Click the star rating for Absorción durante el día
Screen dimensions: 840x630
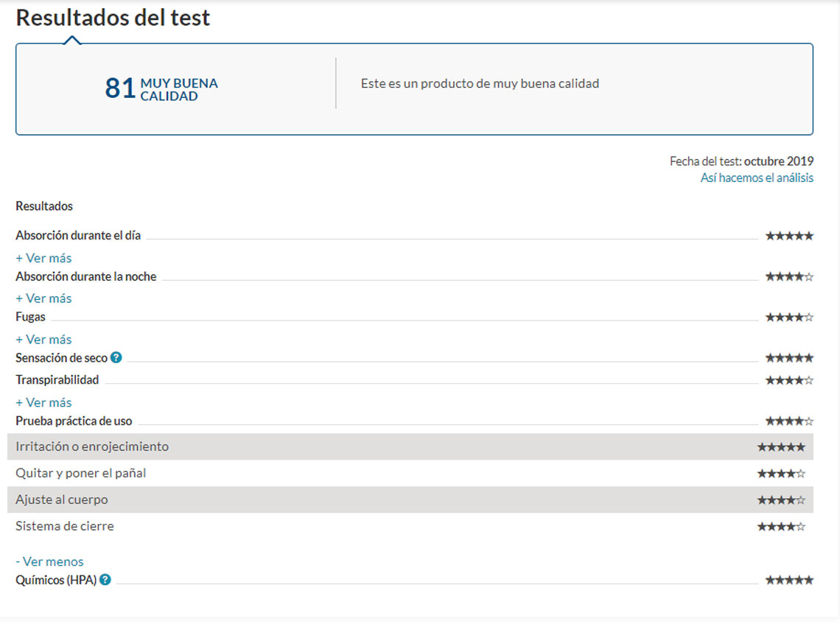point(789,237)
